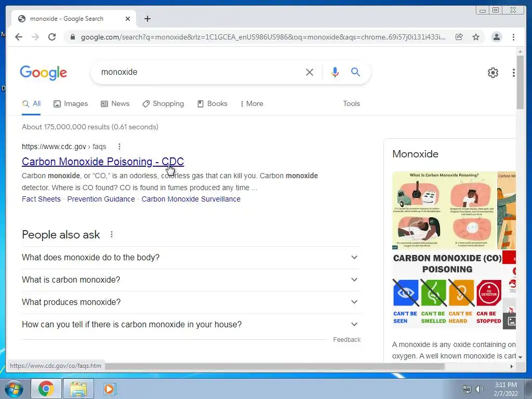Screen dimensions: 532x399
Task: Click the horizontal scrollbar at page bottom
Action: point(275,366)
